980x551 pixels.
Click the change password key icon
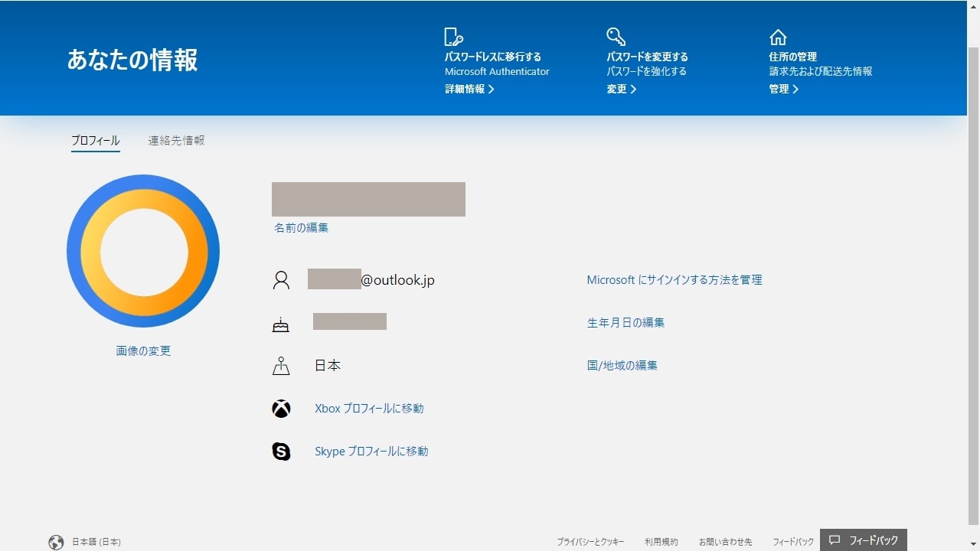[x=616, y=37]
